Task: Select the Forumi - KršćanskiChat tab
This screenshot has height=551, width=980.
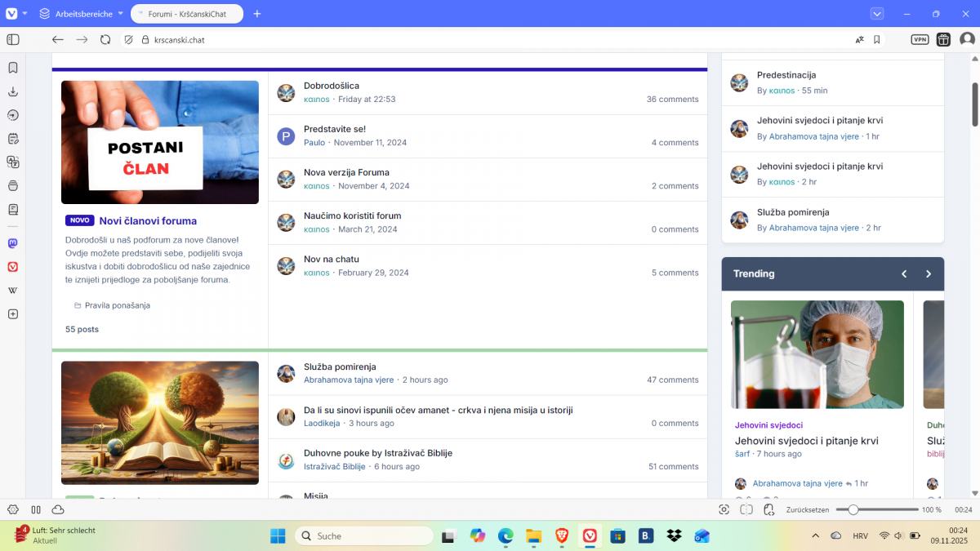Action: coord(187,14)
